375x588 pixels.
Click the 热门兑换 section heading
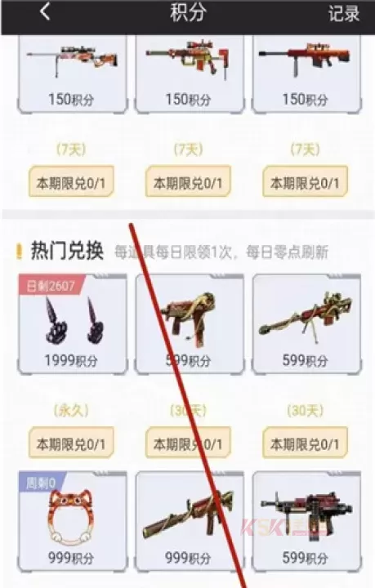tap(67, 251)
